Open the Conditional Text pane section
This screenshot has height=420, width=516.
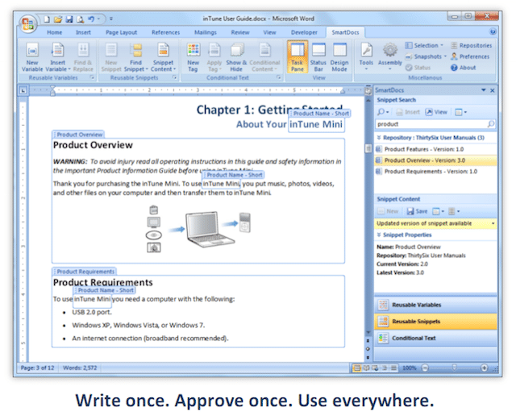click(x=435, y=338)
